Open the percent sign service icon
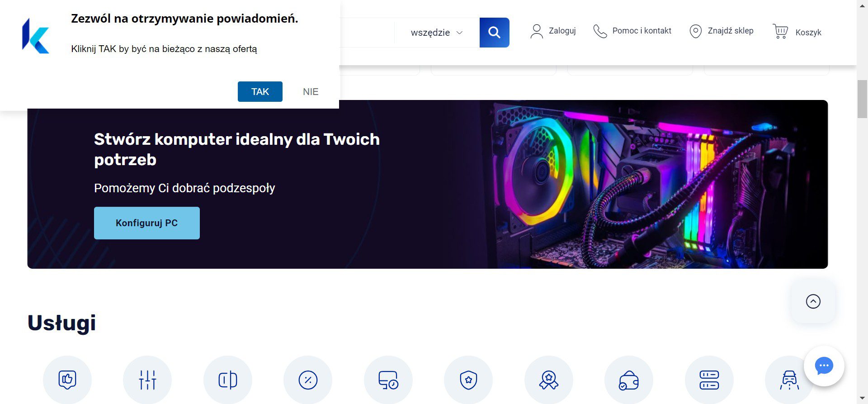The height and width of the screenshot is (404, 868). click(x=308, y=380)
